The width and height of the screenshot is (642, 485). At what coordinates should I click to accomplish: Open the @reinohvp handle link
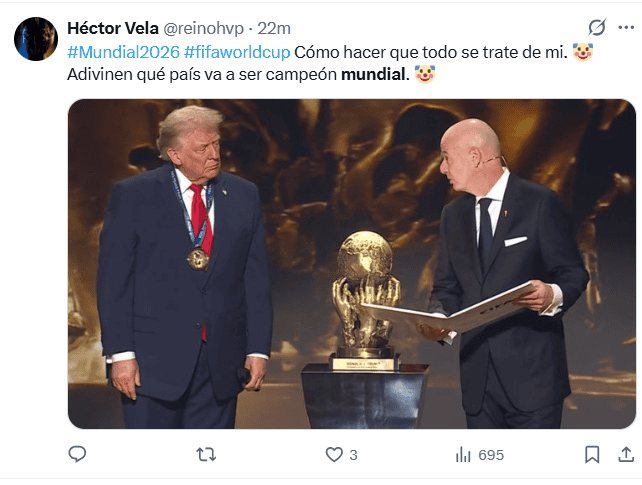[203, 29]
